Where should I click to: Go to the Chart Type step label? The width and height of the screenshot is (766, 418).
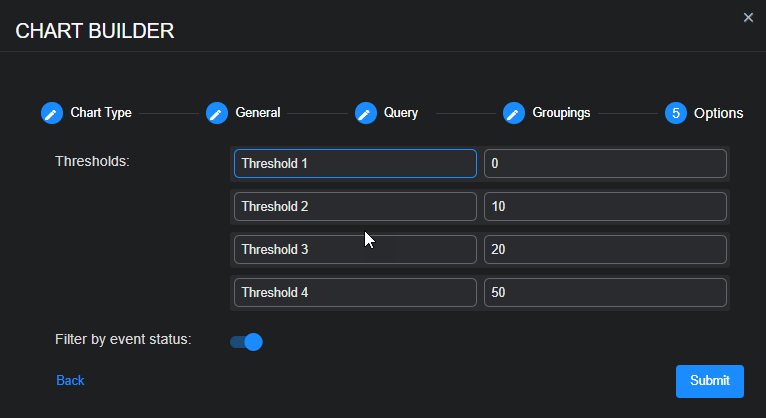[100, 113]
